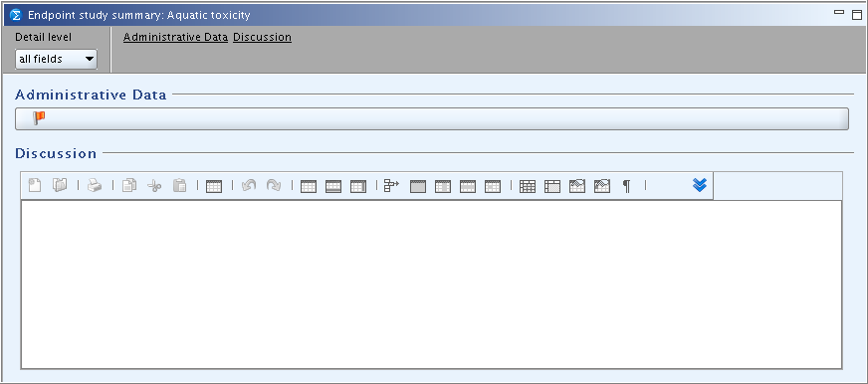The height and width of the screenshot is (384, 868).
Task: Click the tree structure arrow icon
Action: coord(391,186)
